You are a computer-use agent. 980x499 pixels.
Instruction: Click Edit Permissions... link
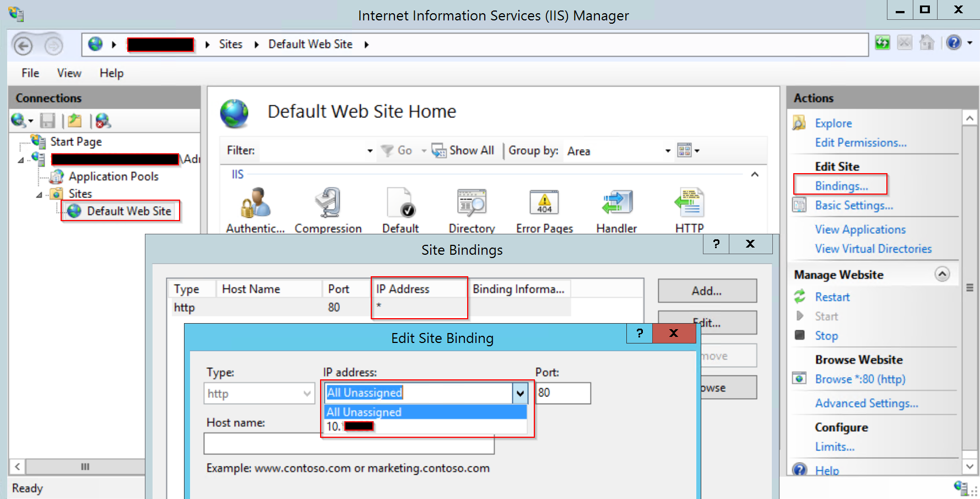pyautogui.click(x=860, y=142)
